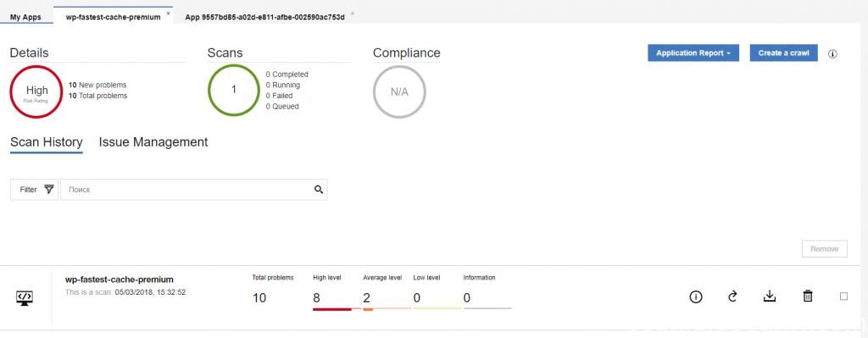This screenshot has width=868, height=338.
Task: Open the App 9557bd85-a02d-e811 tab
Action: 265,17
